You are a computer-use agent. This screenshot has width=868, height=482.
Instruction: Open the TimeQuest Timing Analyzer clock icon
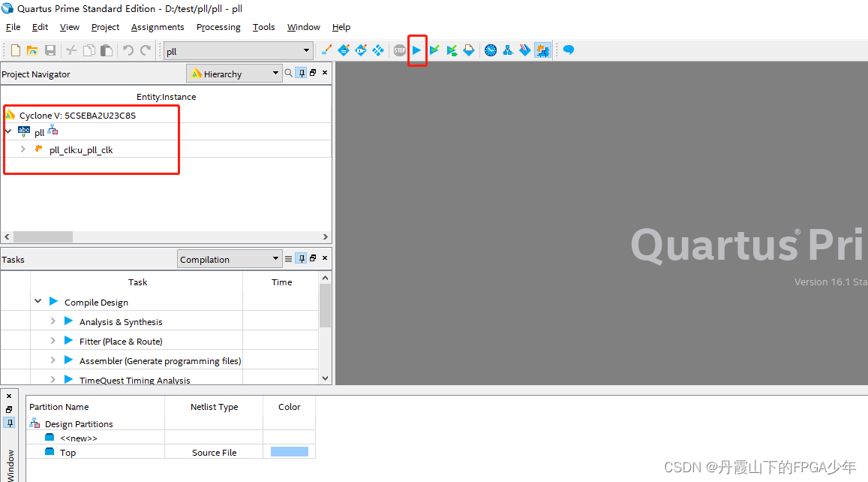pyautogui.click(x=491, y=50)
